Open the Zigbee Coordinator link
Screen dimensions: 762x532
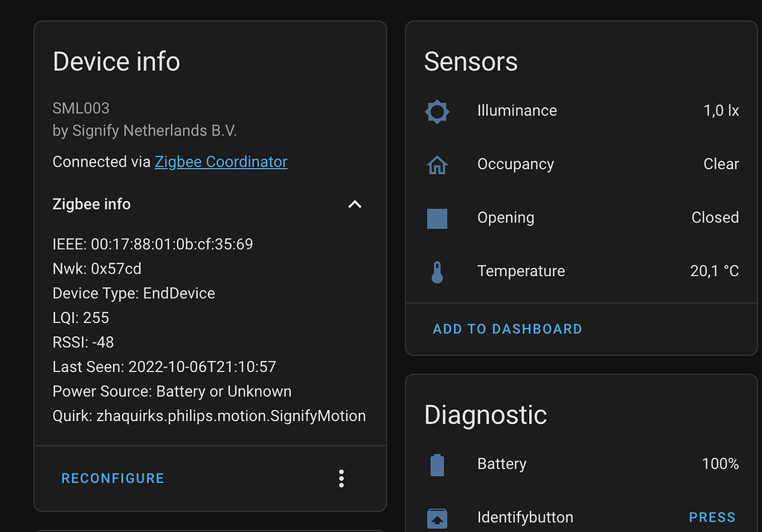coord(220,161)
